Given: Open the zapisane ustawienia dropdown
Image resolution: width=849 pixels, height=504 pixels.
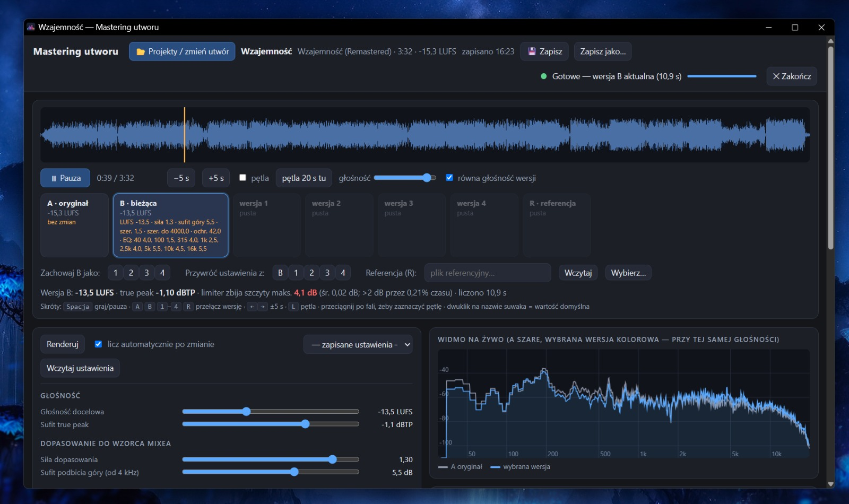Looking at the screenshot, I should (358, 345).
